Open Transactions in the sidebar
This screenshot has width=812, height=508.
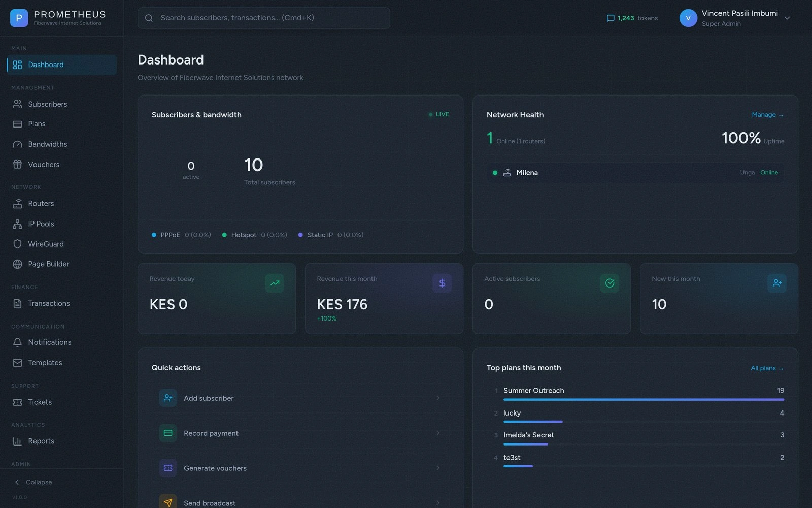pyautogui.click(x=49, y=303)
